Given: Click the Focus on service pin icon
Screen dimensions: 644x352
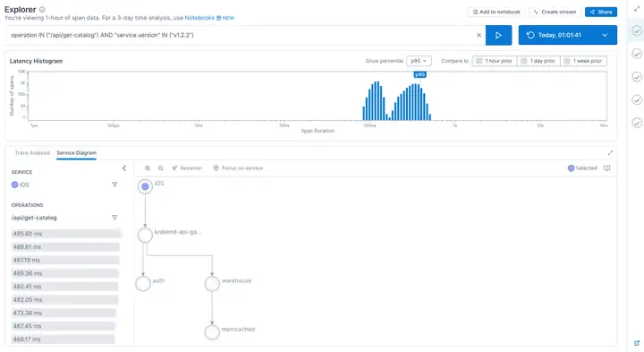Looking at the screenshot, I should (216, 168).
